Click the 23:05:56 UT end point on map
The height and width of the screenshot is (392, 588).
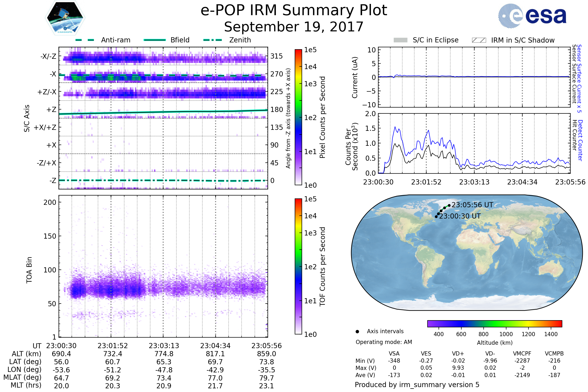pos(449,206)
